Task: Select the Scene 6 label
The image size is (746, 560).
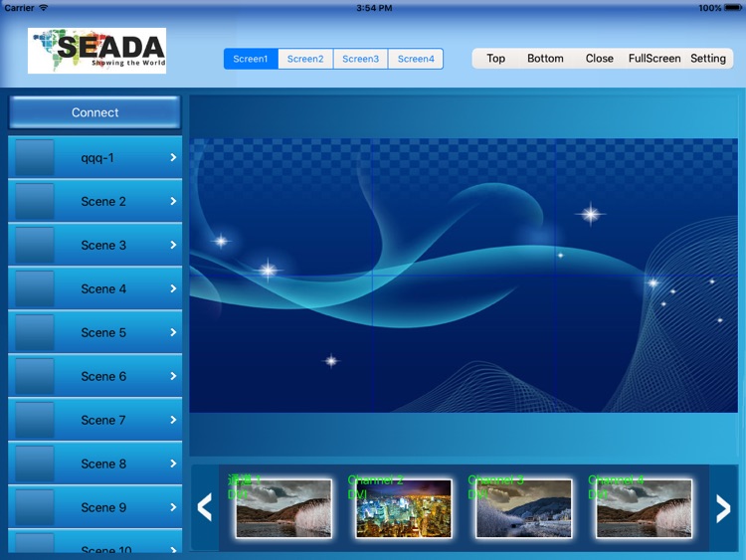Action: 103,376
